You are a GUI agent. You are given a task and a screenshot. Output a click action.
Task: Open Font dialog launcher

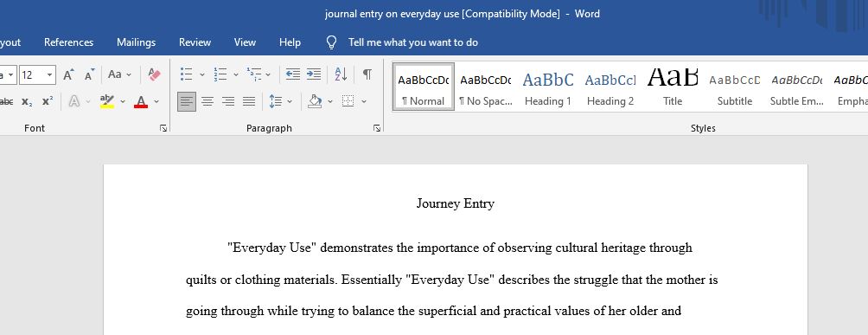163,128
